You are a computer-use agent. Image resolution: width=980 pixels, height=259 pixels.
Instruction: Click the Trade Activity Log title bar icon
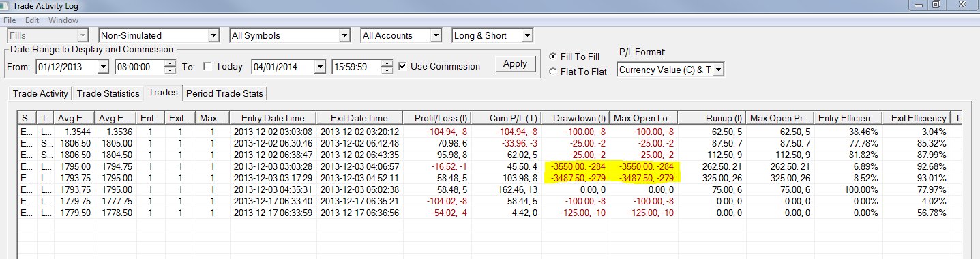[x=7, y=6]
